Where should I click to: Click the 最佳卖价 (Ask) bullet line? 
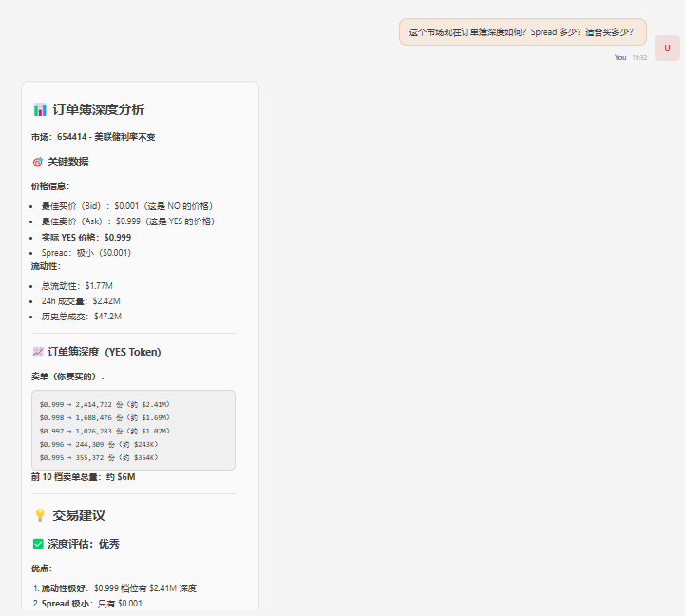(127, 221)
